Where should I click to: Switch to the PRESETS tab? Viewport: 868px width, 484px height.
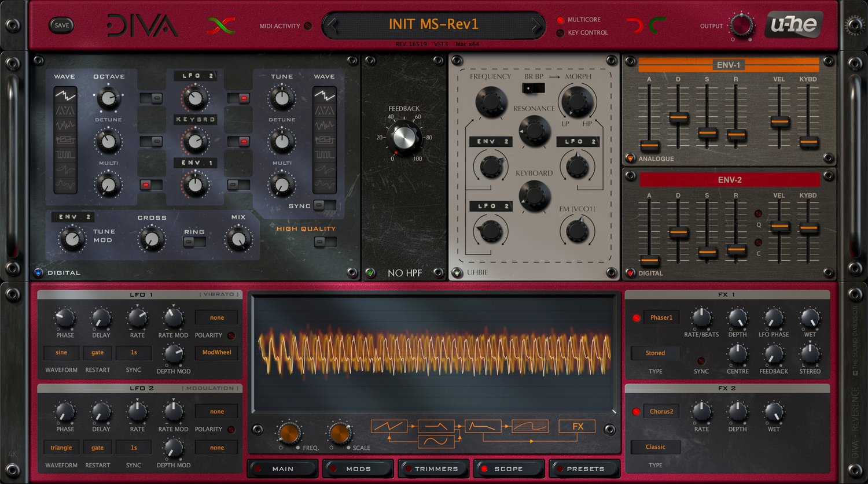(x=584, y=468)
